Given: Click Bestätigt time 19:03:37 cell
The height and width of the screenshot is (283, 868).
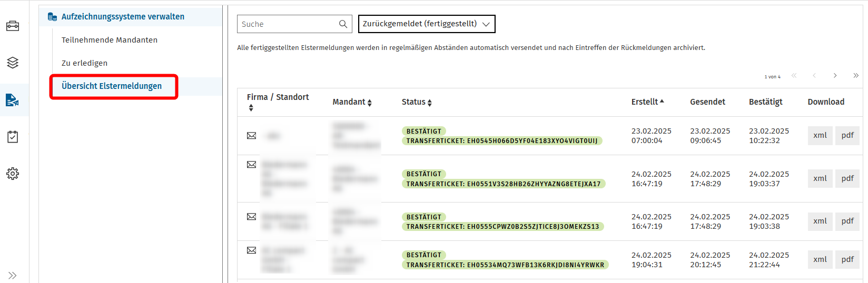Looking at the screenshot, I should pos(764,184).
